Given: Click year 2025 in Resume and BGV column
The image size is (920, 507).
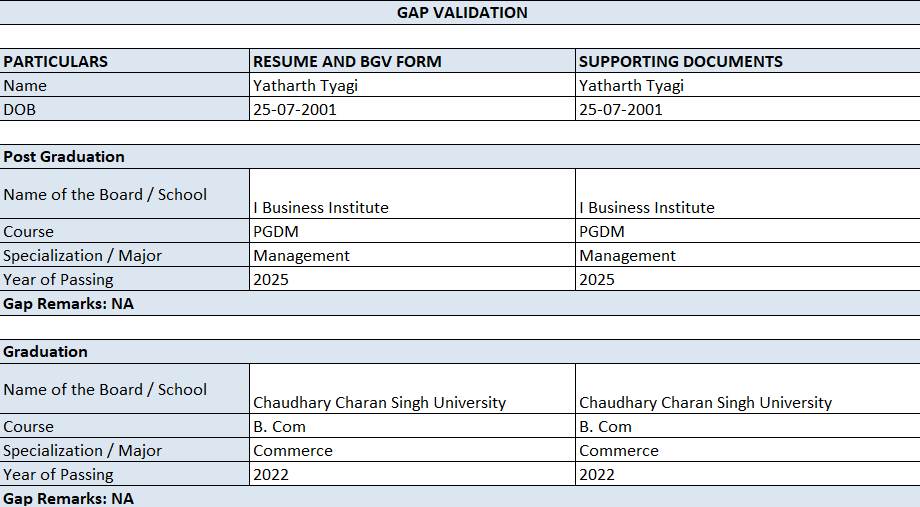Looking at the screenshot, I should point(271,280).
